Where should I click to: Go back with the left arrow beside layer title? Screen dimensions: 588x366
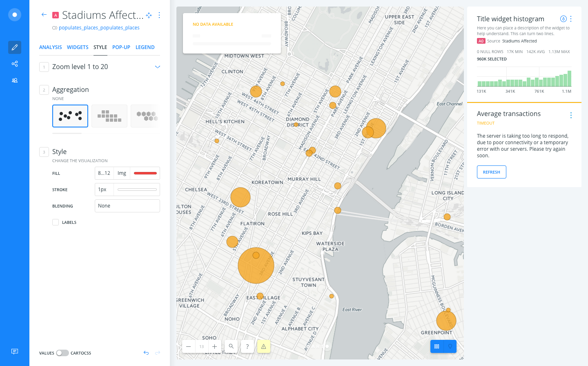click(x=44, y=15)
